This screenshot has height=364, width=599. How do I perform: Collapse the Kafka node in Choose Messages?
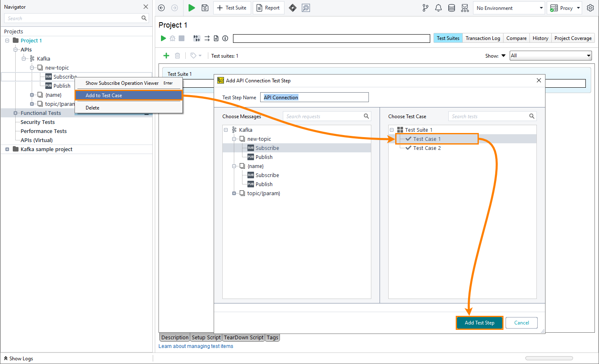point(226,129)
